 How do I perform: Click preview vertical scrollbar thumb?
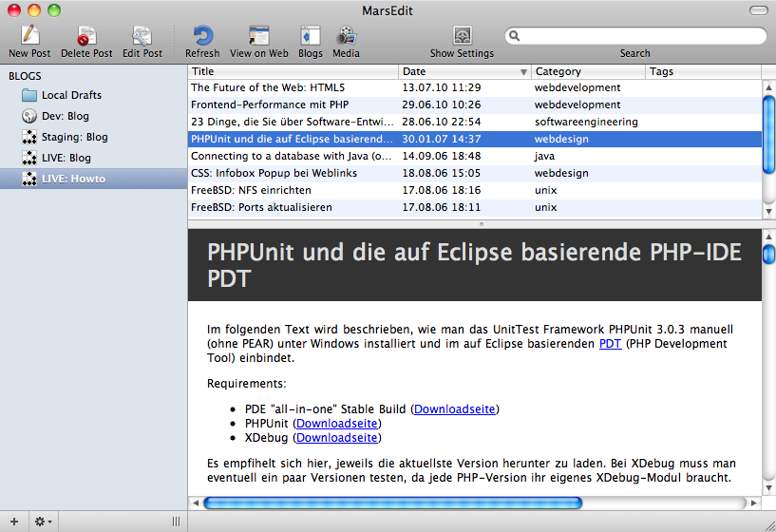click(x=768, y=255)
